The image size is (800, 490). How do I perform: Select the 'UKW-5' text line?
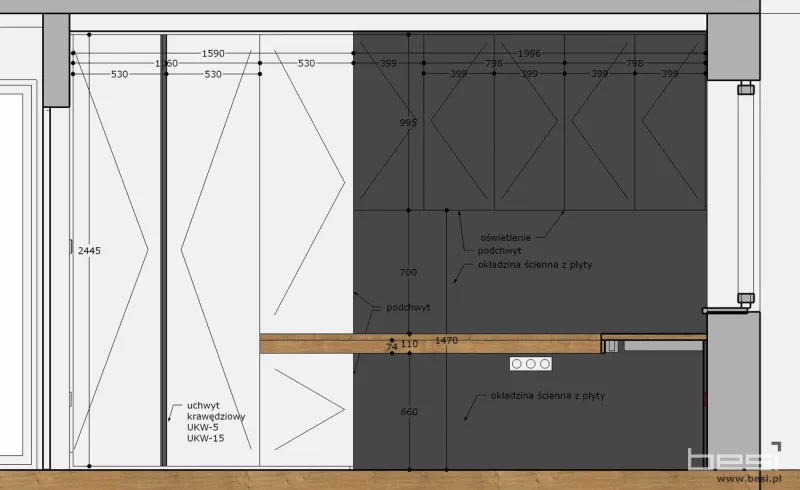click(203, 428)
